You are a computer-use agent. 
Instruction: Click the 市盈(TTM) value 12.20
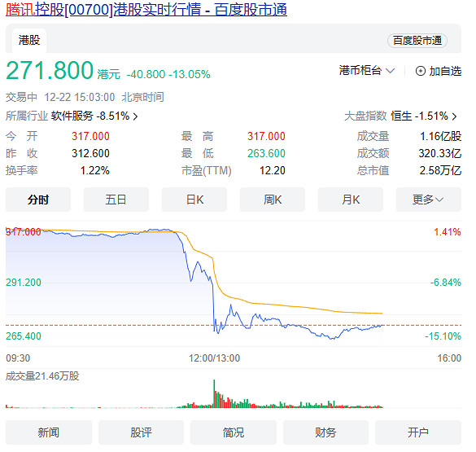(x=273, y=170)
